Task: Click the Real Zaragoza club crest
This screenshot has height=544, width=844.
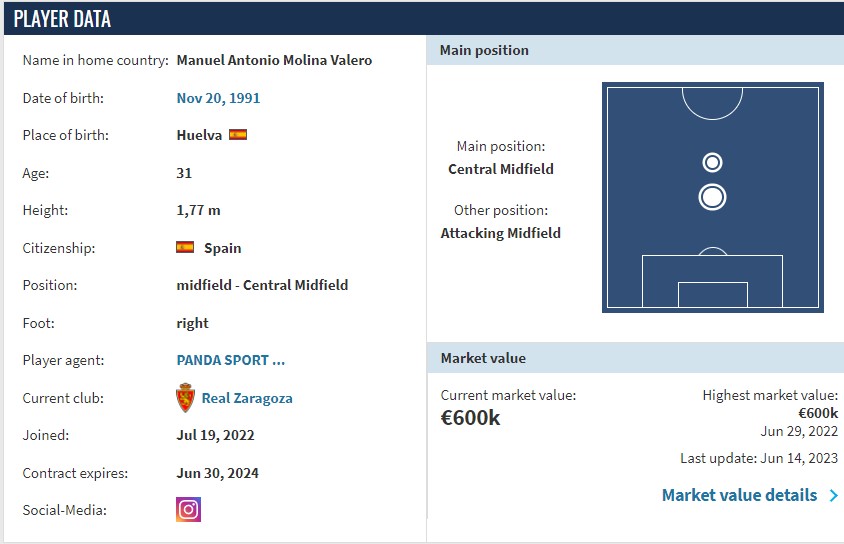Action: click(185, 398)
